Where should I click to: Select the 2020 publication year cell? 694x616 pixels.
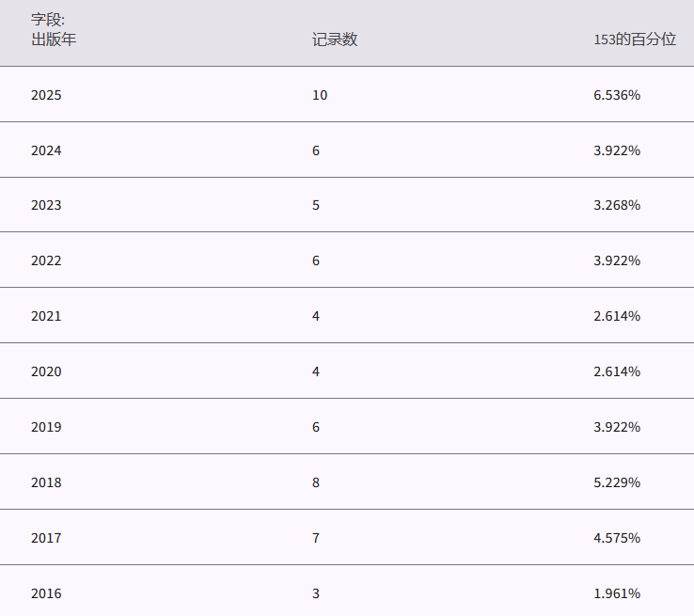click(46, 371)
